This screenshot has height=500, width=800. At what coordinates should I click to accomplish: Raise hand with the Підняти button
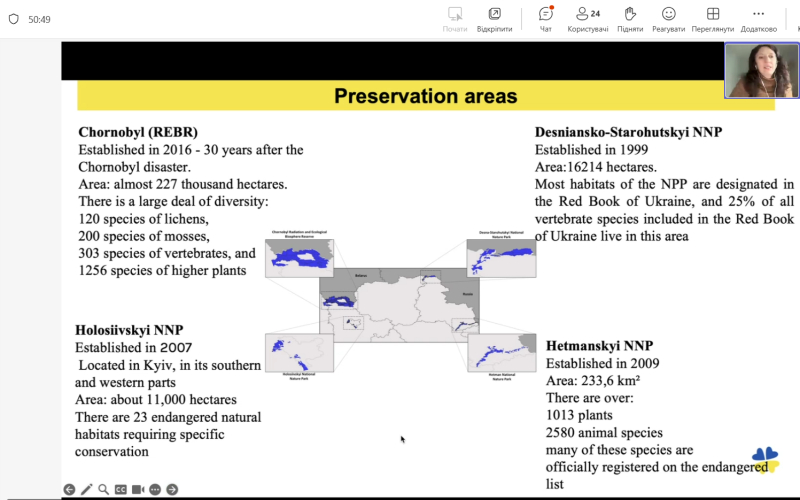630,18
